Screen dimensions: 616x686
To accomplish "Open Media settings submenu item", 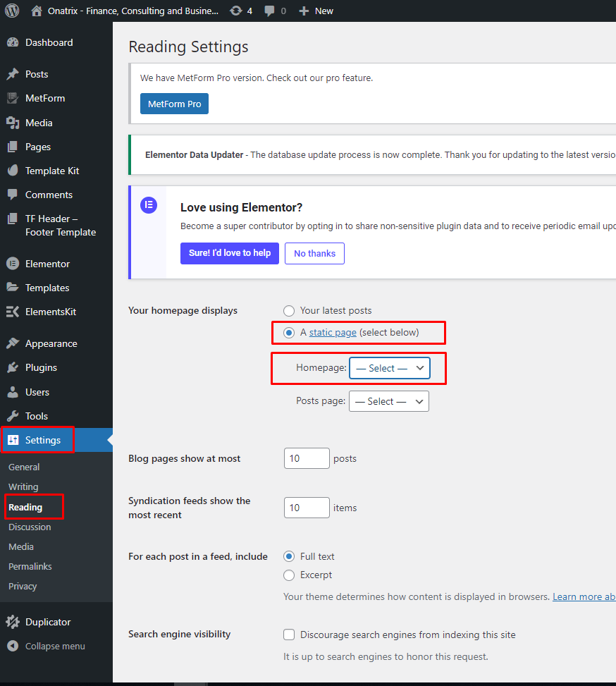I will tap(21, 546).
